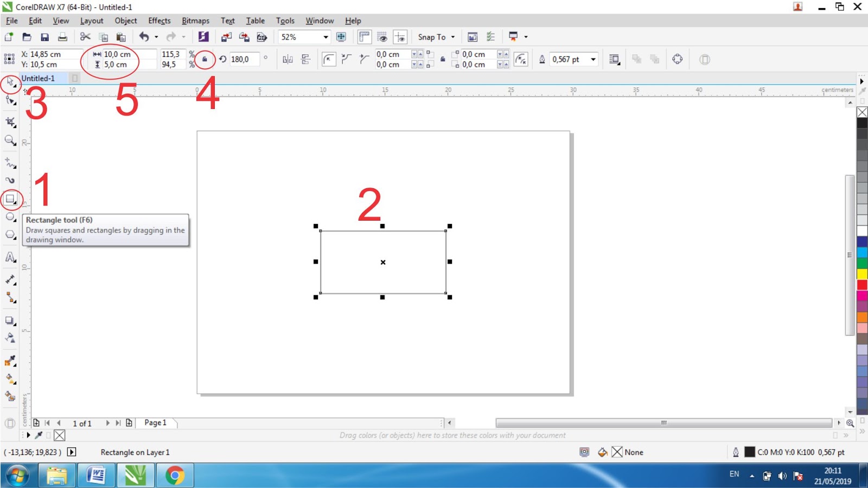Choose the Text tool
This screenshot has height=488, width=868.
tap(9, 257)
